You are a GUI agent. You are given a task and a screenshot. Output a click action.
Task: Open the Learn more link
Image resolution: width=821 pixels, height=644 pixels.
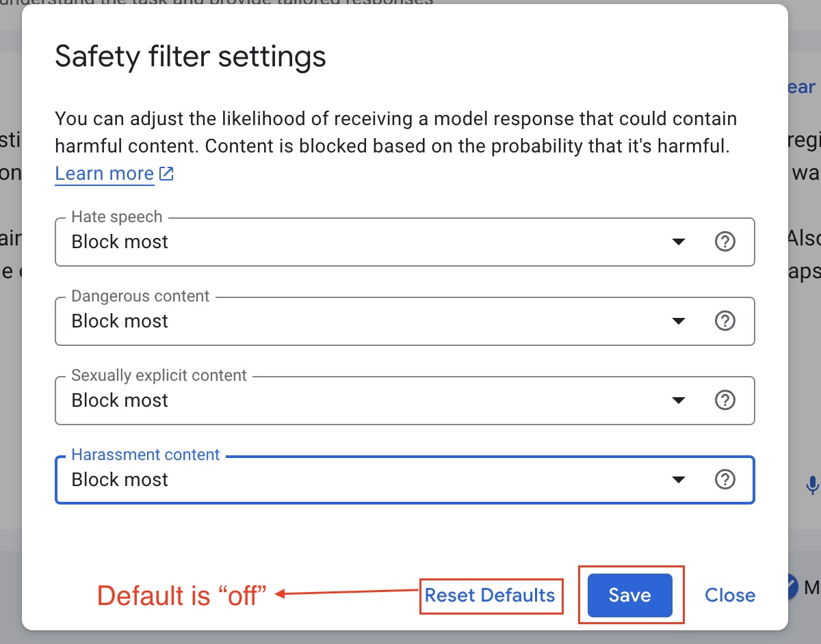(105, 174)
